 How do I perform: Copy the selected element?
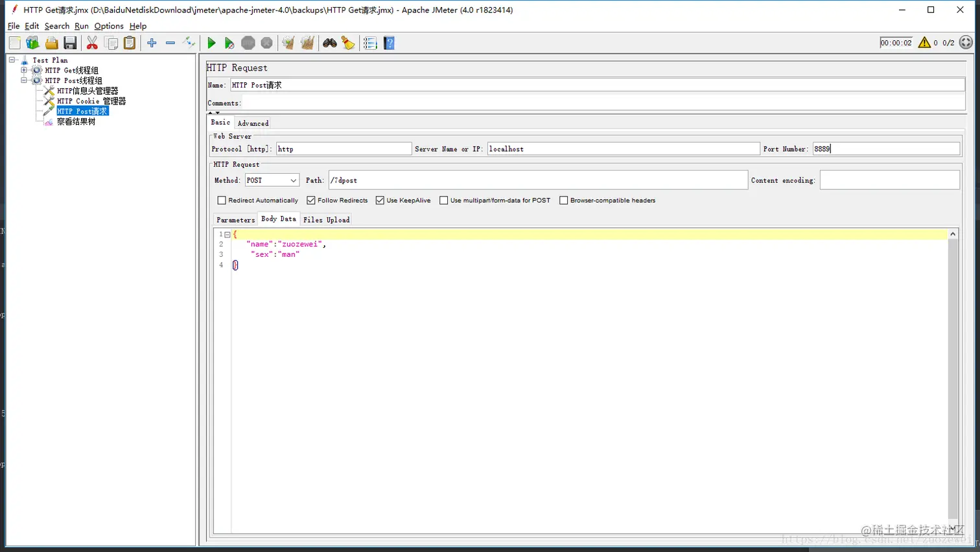pos(111,43)
